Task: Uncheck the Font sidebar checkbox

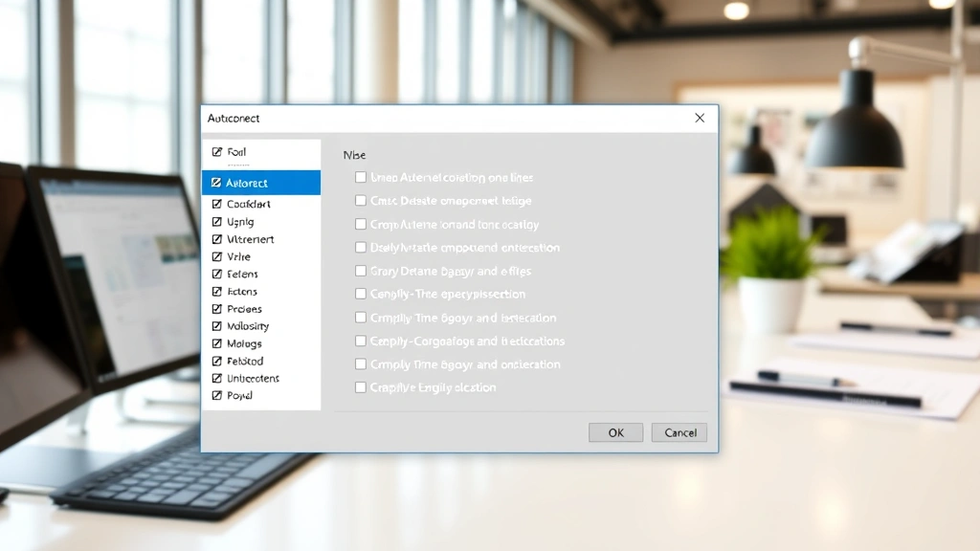Action: pos(217,151)
